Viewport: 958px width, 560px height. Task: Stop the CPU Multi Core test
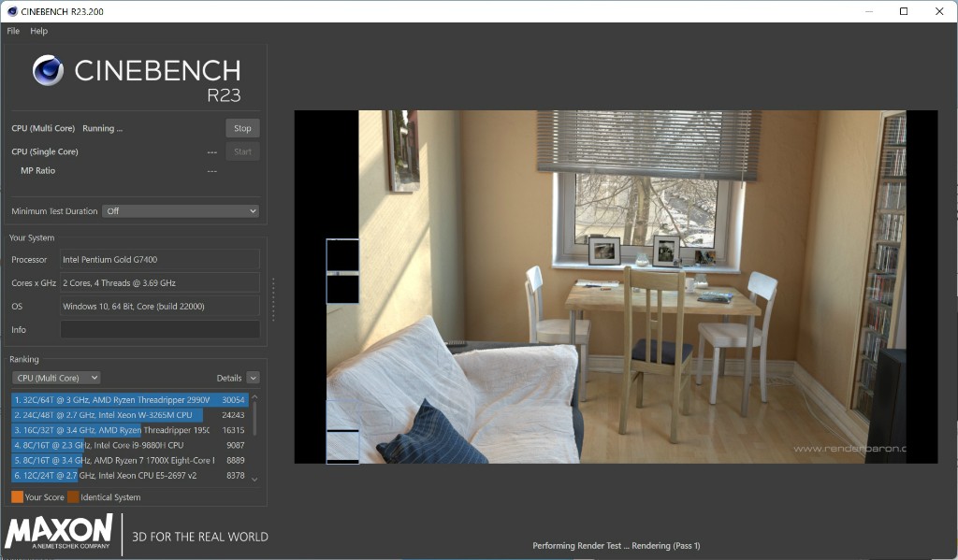point(242,128)
